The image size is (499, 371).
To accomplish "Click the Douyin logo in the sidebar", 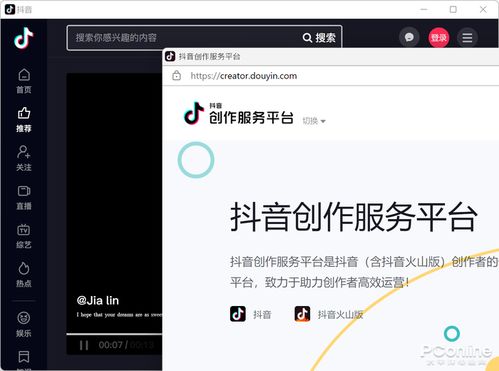I will pos(24,38).
